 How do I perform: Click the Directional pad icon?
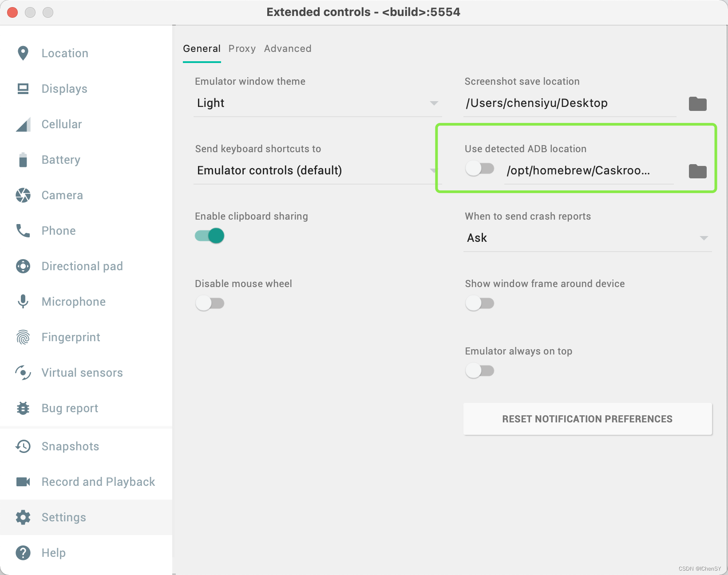tap(23, 266)
